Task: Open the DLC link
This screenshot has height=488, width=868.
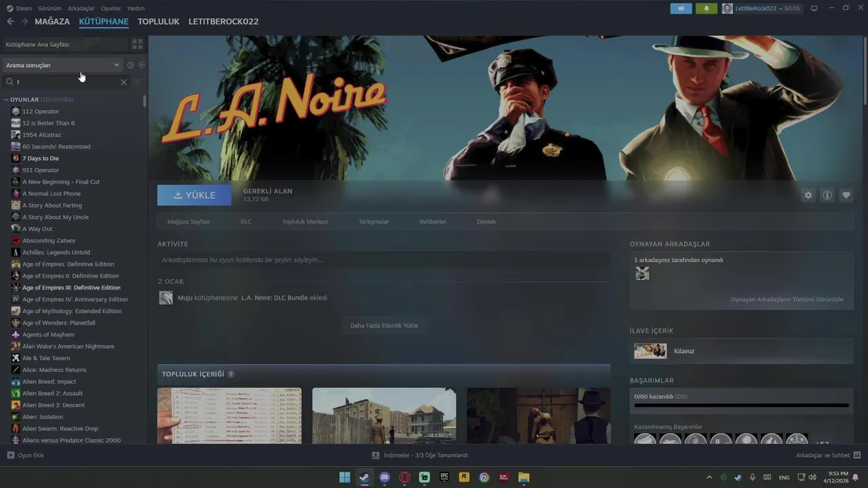Action: pos(246,222)
